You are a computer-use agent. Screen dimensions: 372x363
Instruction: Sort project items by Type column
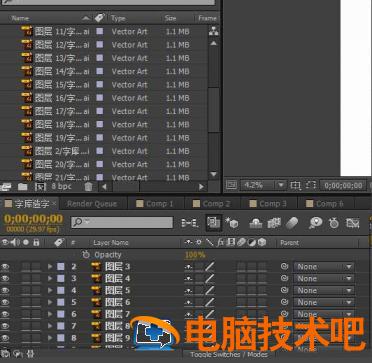click(x=118, y=18)
